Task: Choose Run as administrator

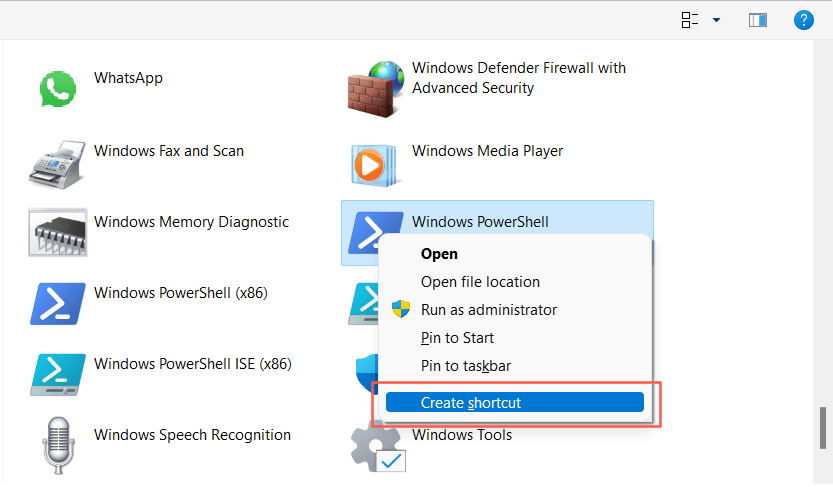Action: click(489, 310)
